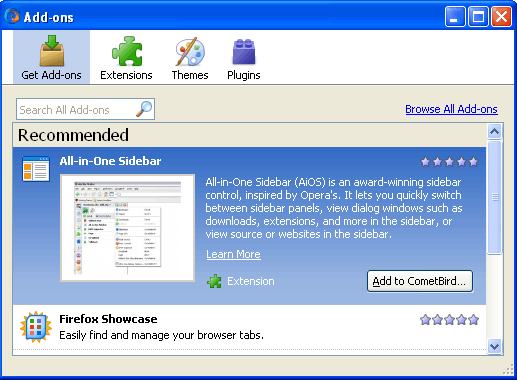Click the scroll up arrow
Screen dimensions: 517x381
click(x=494, y=131)
